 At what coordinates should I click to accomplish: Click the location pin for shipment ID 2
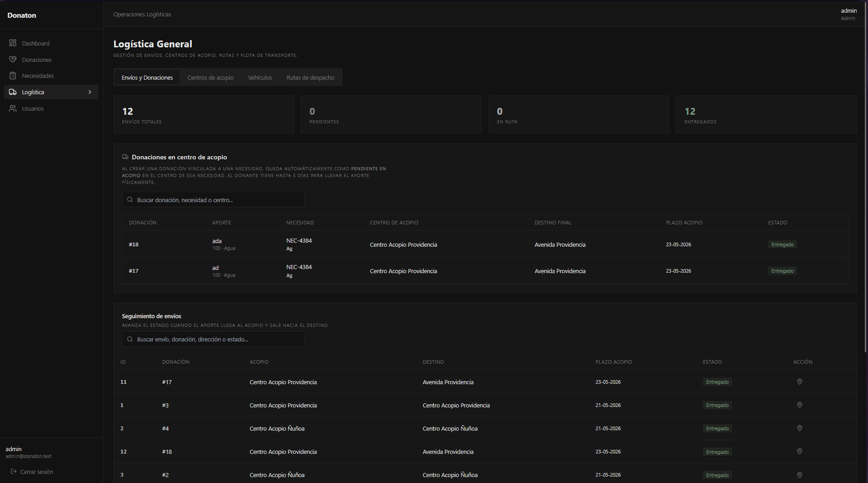tap(800, 428)
